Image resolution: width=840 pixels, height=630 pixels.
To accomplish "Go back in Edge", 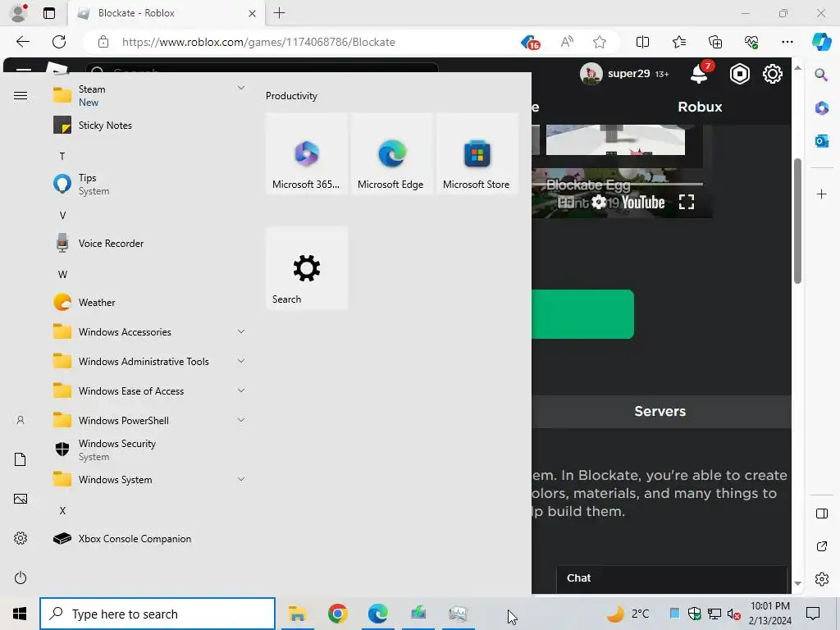I will coord(22,42).
